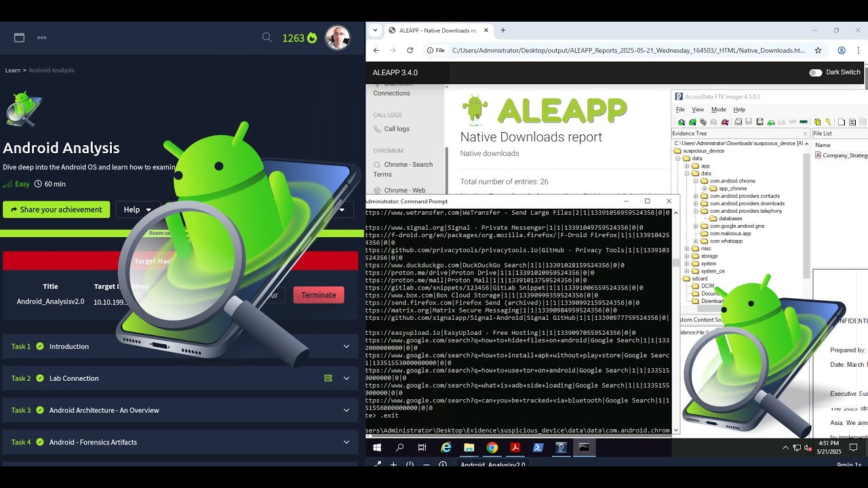
Task: Click the three-dots menu icon in the site header
Action: tap(42, 38)
